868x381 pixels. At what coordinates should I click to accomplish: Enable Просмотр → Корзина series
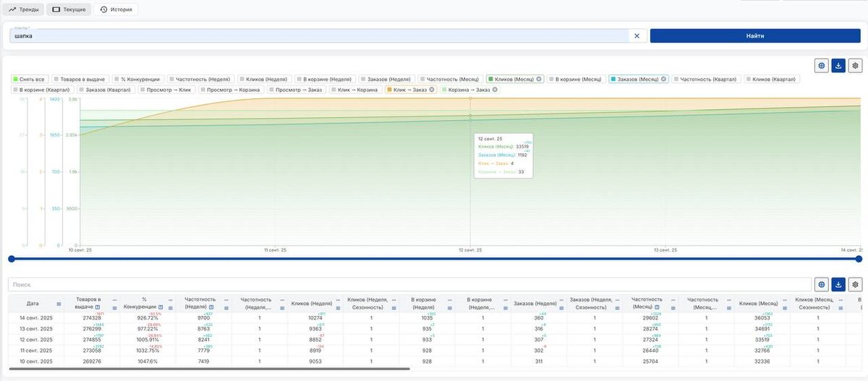229,90
